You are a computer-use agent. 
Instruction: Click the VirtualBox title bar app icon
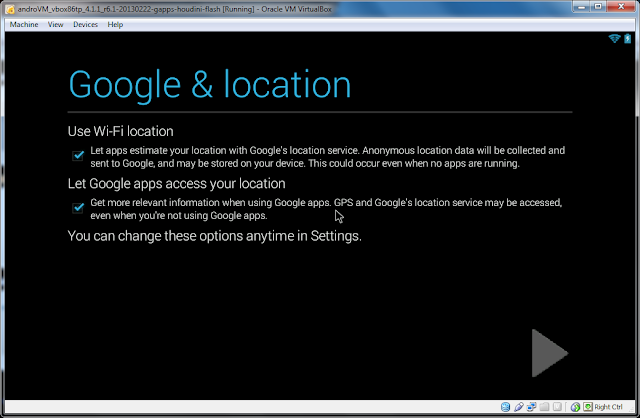10,9
